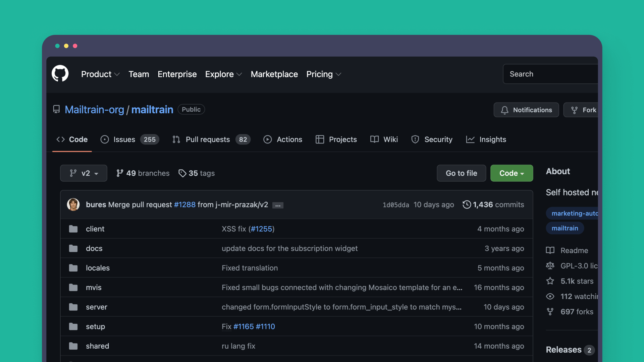
Task: Expand the truncated commit message ellipsis
Action: (x=277, y=205)
